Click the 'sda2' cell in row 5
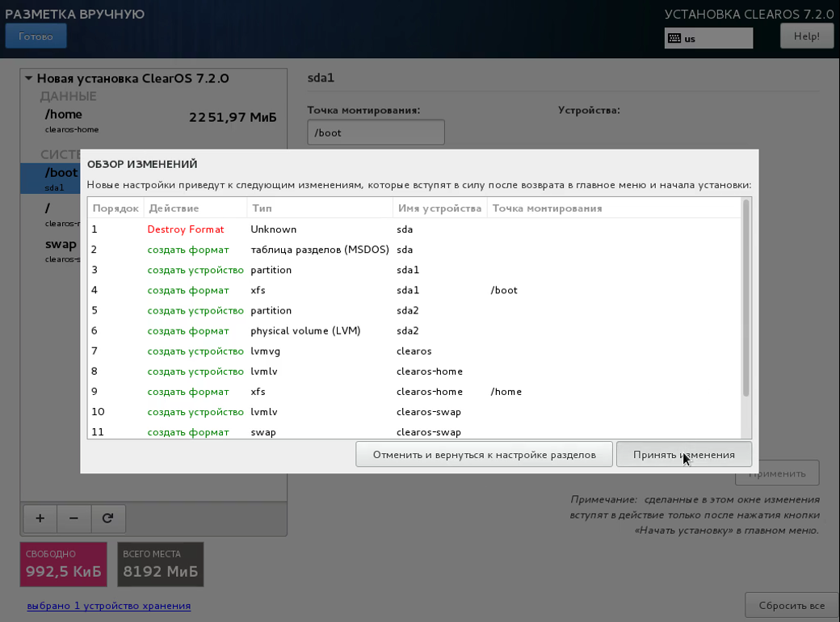 point(408,311)
